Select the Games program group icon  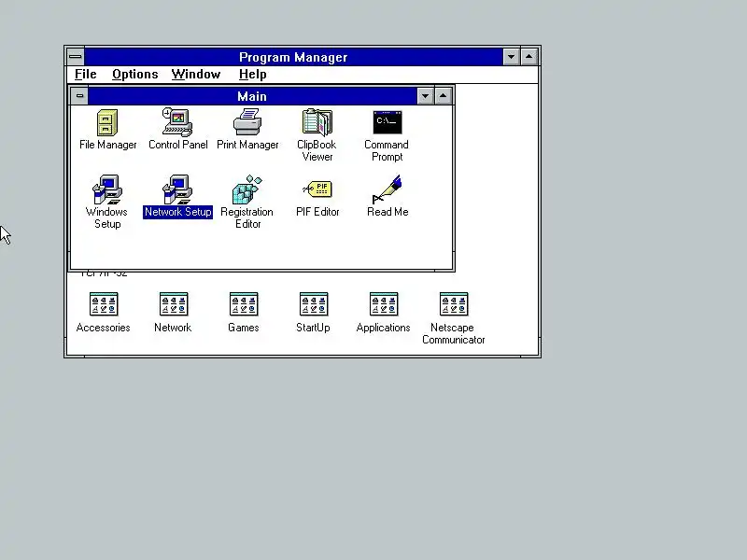point(244,304)
